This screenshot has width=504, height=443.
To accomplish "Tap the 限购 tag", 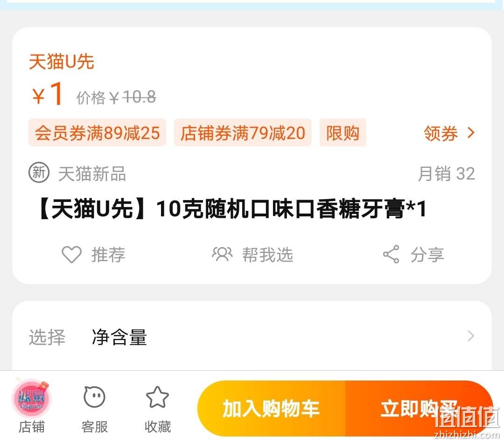I will click(343, 133).
